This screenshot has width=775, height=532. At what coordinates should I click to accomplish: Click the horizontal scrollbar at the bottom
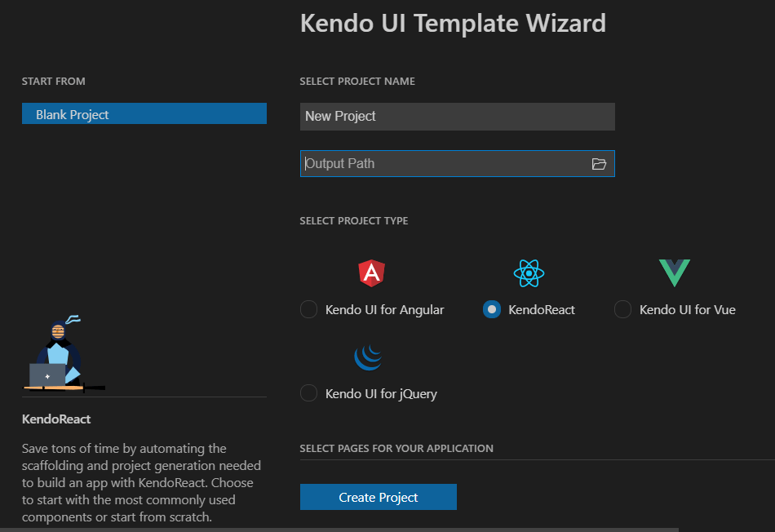pos(339,530)
